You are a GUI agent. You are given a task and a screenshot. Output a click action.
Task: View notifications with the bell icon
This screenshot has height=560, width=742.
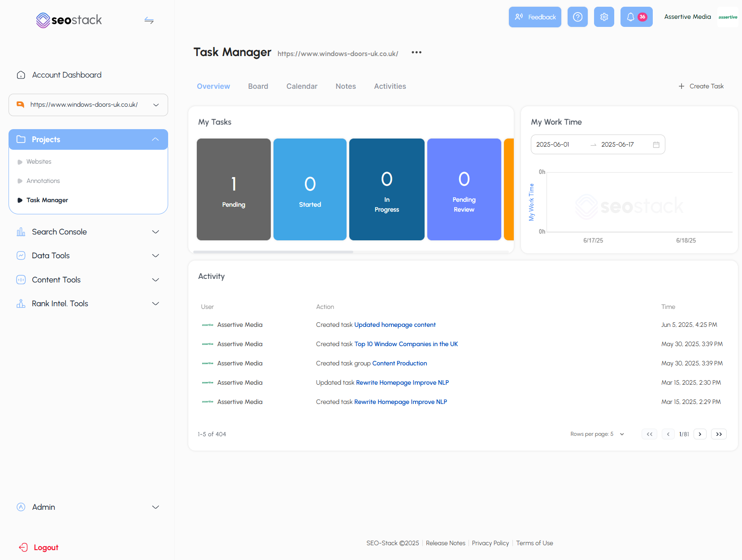[633, 17]
